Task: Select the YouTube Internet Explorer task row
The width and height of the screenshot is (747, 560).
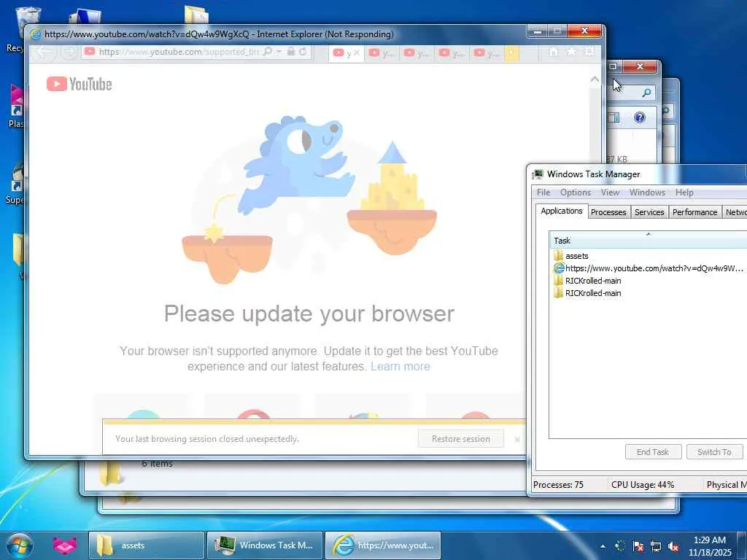Action: (x=648, y=268)
